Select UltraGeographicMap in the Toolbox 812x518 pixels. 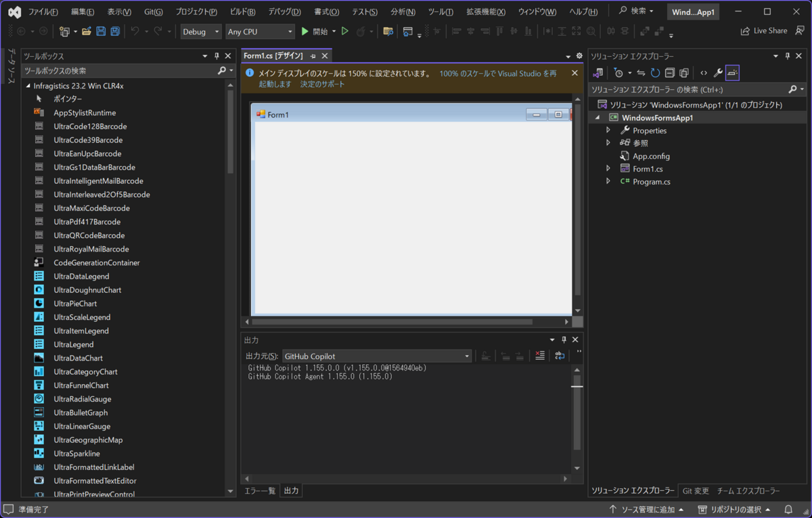[88, 440]
